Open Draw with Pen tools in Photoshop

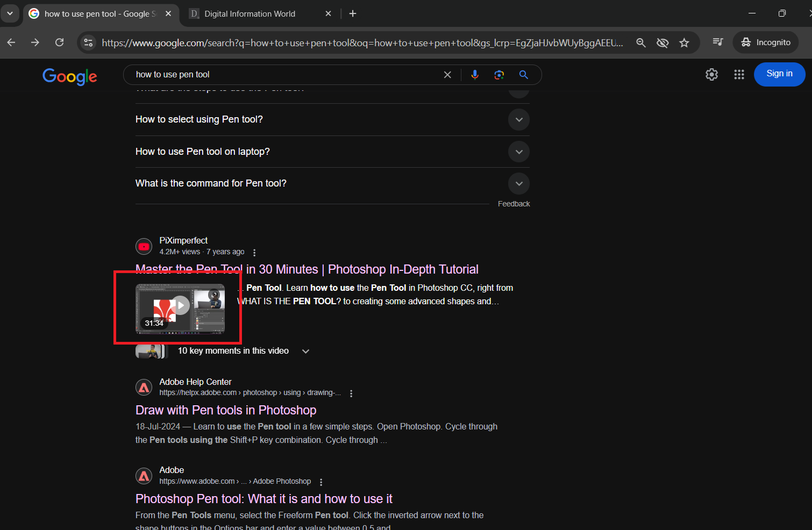(226, 410)
